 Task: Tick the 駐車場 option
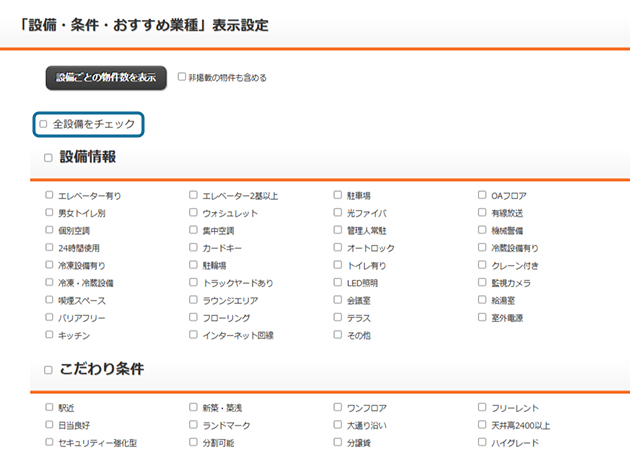[x=338, y=196]
